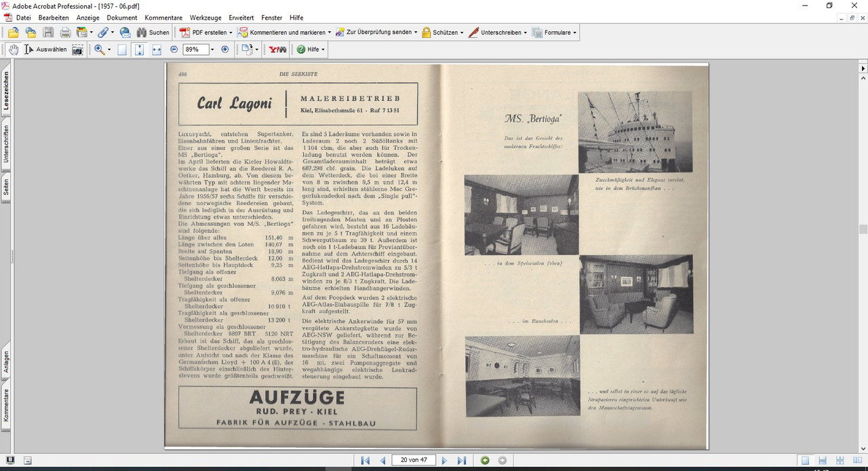Click the Email globe icon
The height and width of the screenshot is (471, 868).
[125, 32]
